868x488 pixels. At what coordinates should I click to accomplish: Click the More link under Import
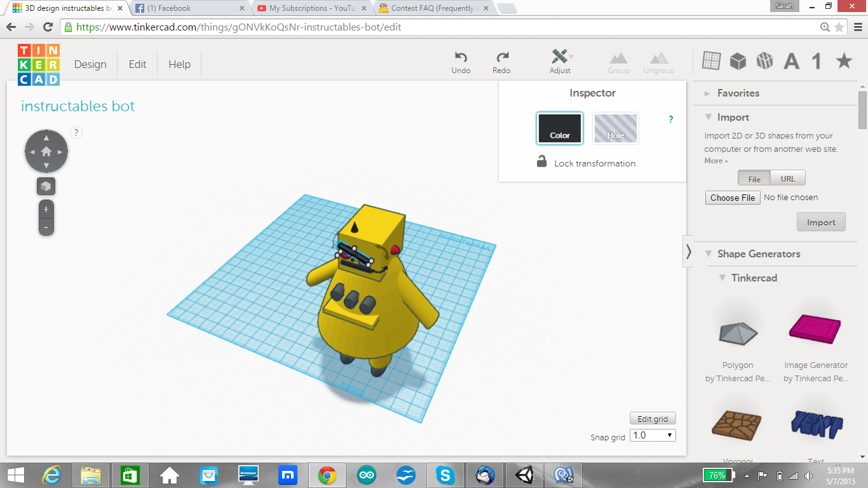(x=715, y=161)
